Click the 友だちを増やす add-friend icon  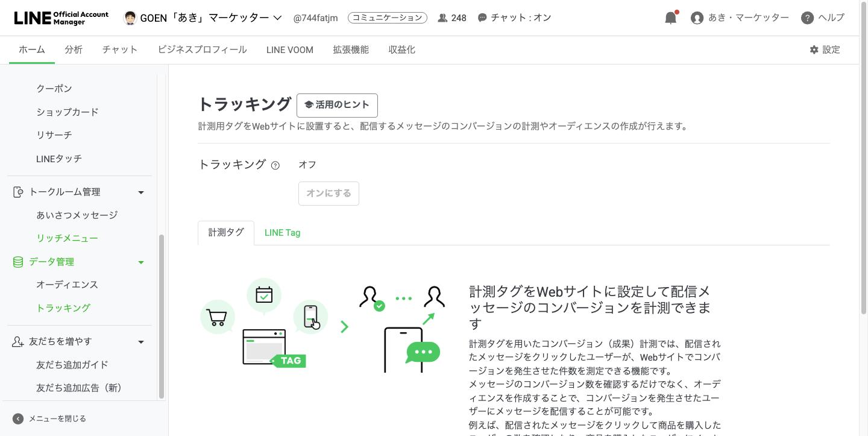18,342
